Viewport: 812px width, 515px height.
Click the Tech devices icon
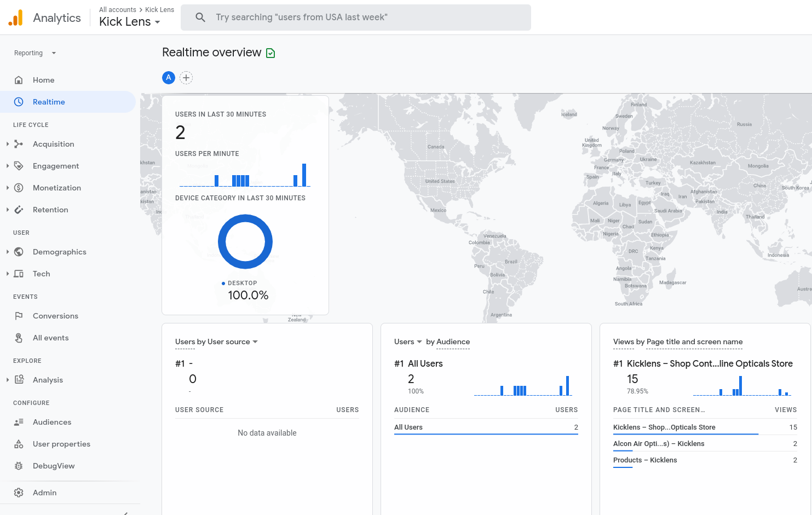tap(19, 274)
